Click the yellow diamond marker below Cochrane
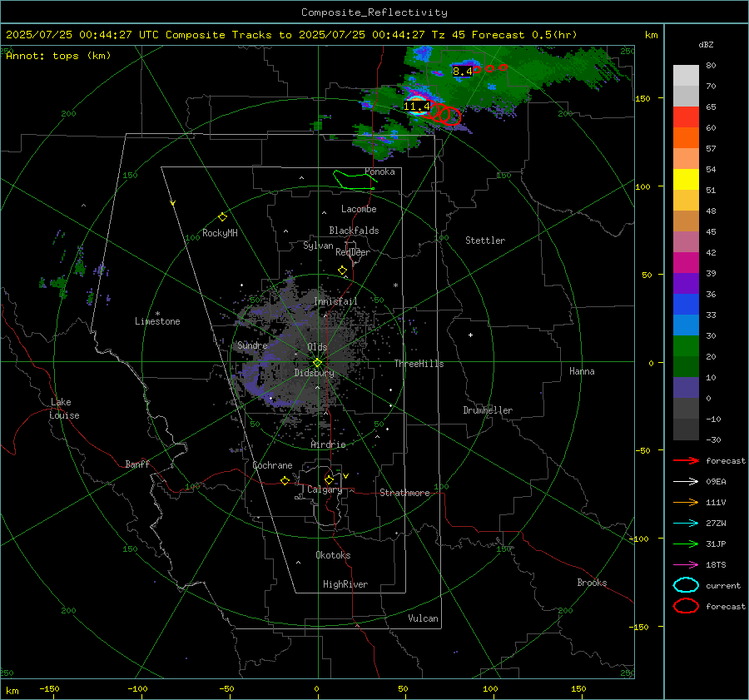The height and width of the screenshot is (700, 749). (x=285, y=480)
